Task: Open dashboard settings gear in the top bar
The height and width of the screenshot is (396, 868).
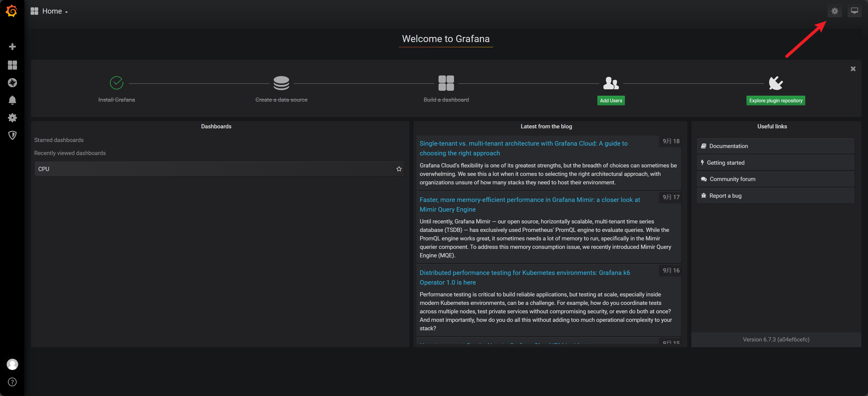Action: tap(834, 11)
